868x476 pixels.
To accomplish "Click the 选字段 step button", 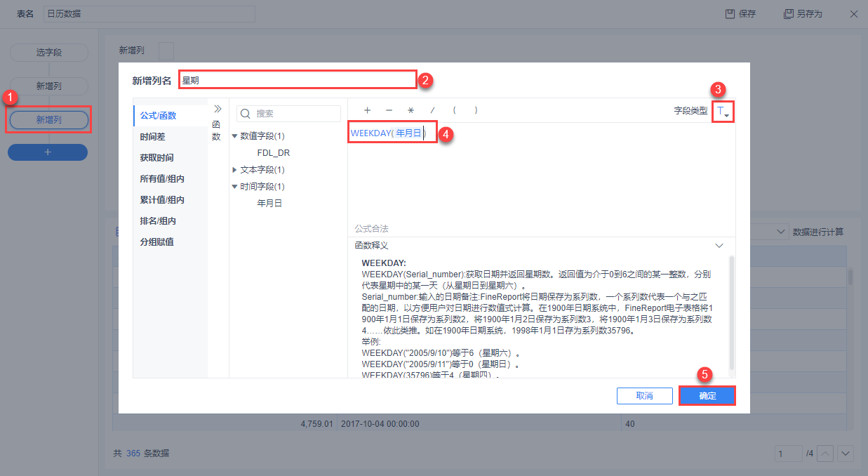I will [48, 53].
